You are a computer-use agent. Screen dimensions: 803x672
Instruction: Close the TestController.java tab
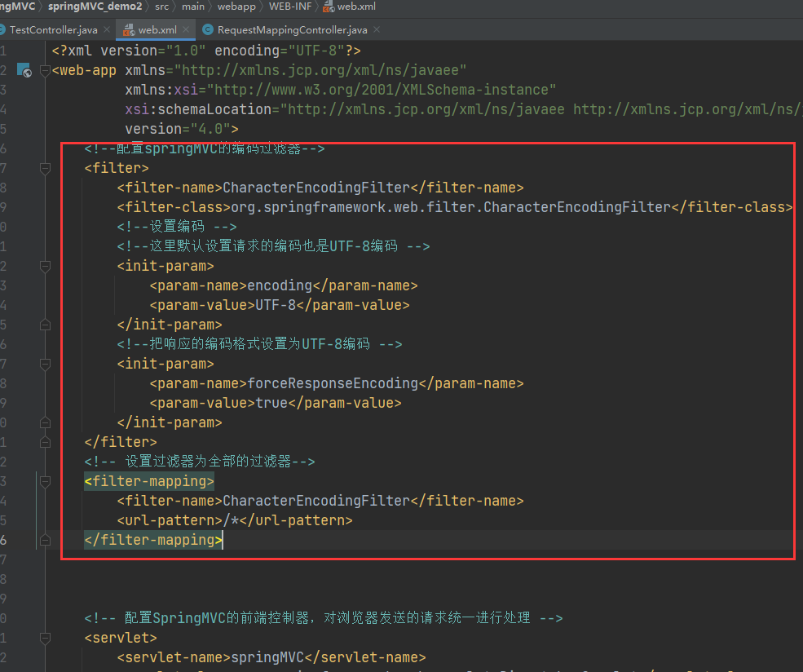pos(106,30)
